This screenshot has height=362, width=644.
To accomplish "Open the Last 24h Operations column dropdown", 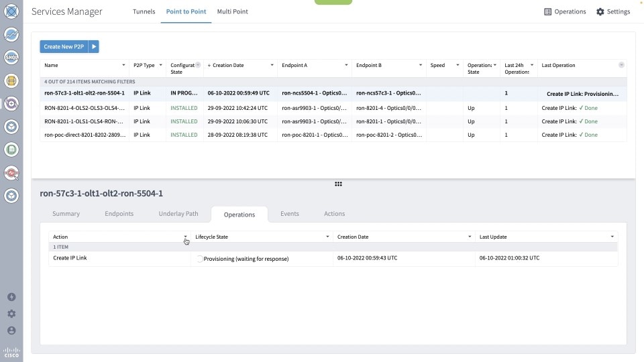I will point(532,65).
